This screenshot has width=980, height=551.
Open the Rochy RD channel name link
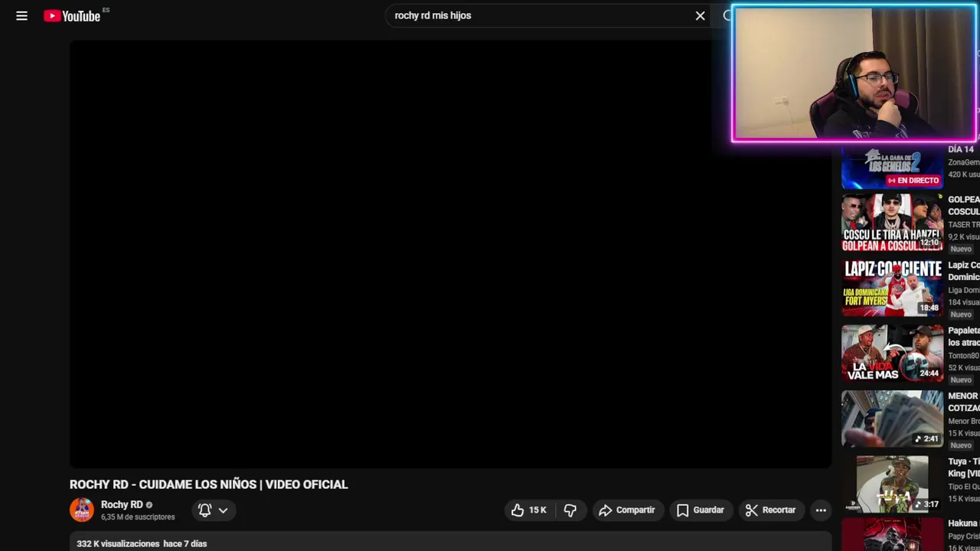[x=122, y=504]
